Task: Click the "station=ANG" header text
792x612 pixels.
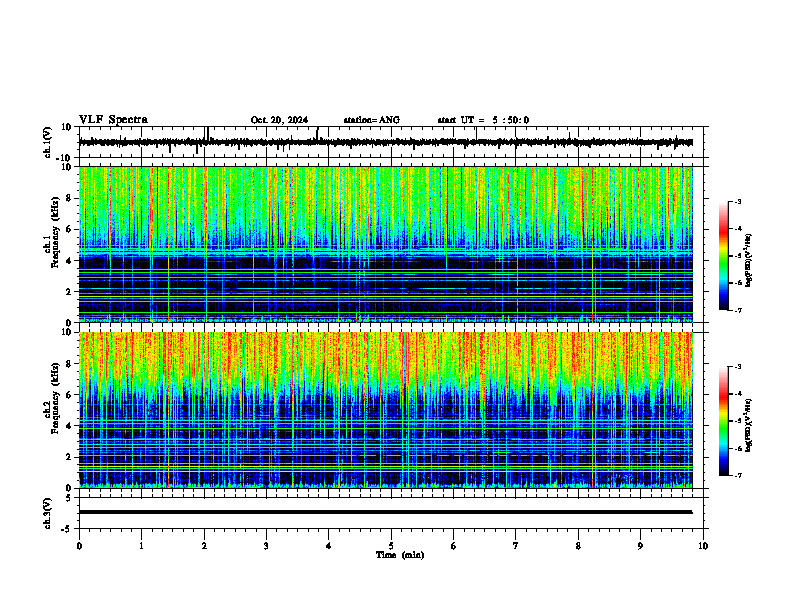Action: click(372, 120)
